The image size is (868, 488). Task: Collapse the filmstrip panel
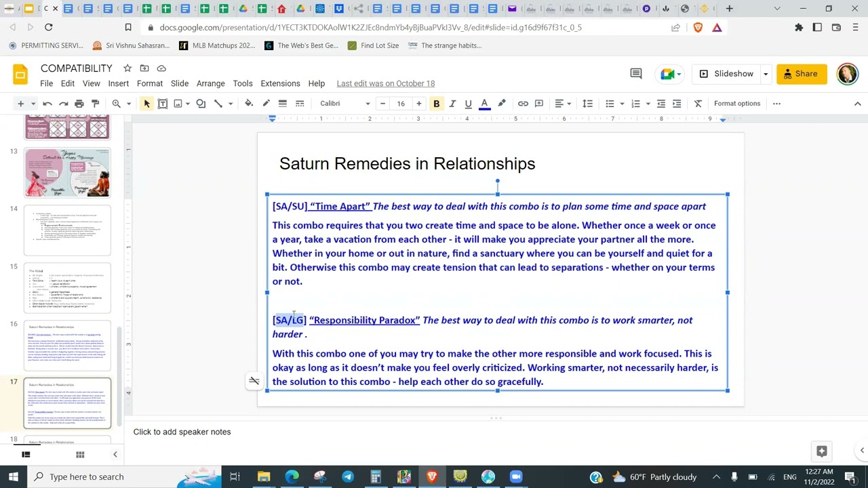pos(115,455)
